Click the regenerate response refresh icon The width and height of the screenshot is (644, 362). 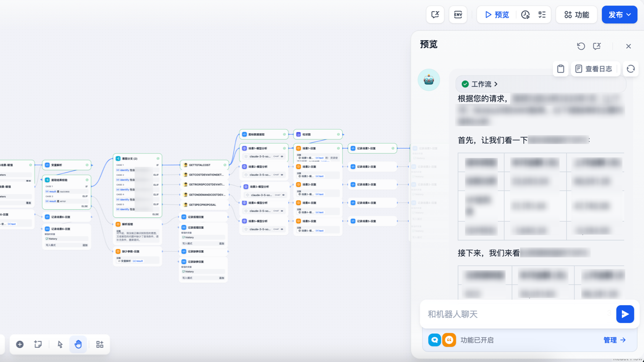(x=631, y=69)
